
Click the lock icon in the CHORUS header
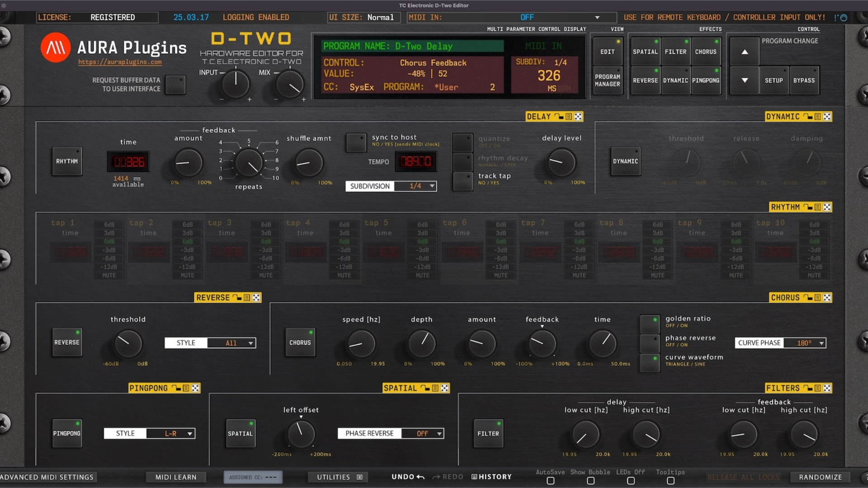[x=808, y=297]
